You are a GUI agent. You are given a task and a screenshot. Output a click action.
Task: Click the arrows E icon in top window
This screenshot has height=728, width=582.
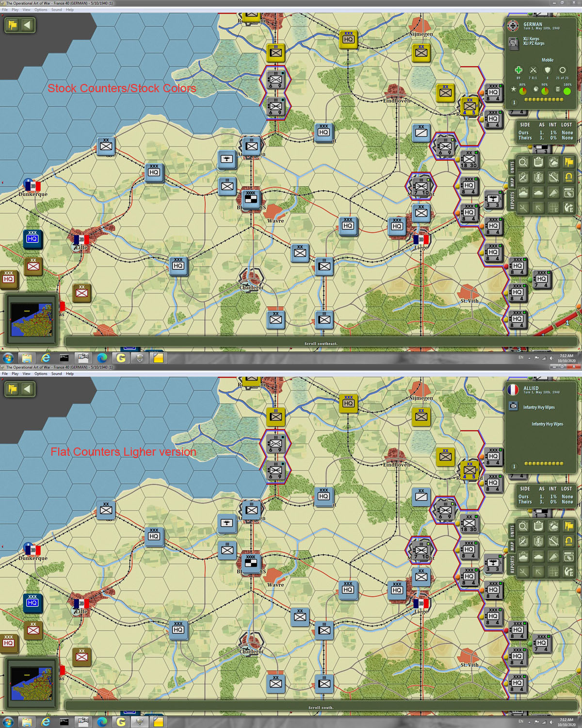point(568,208)
